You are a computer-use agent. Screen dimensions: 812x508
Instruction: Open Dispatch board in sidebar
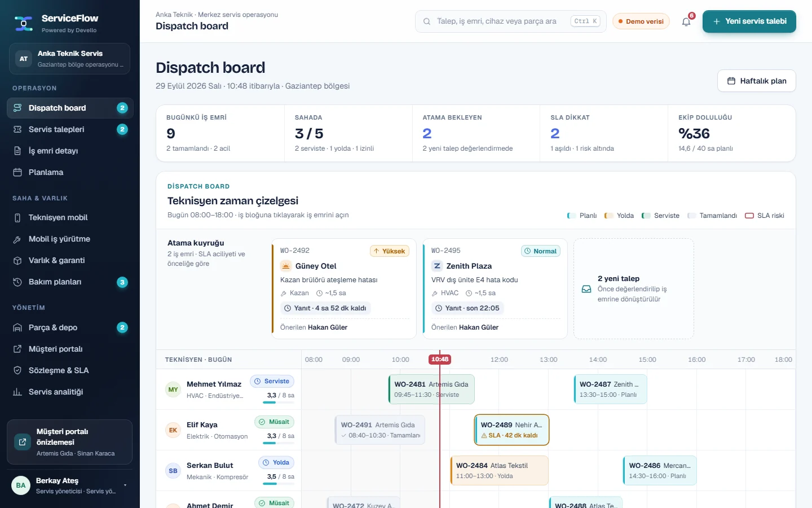pyautogui.click(x=70, y=108)
